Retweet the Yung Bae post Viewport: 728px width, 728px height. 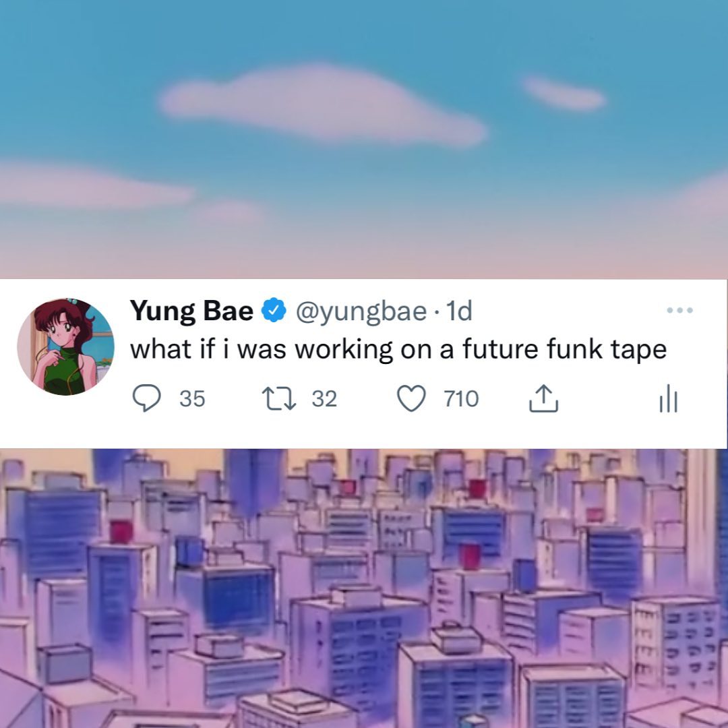(279, 399)
